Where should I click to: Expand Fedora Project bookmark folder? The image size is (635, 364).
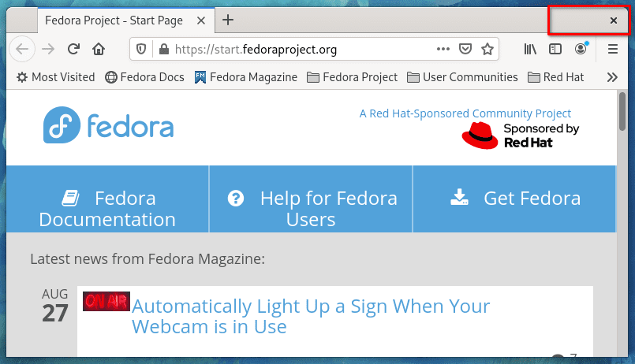353,77
